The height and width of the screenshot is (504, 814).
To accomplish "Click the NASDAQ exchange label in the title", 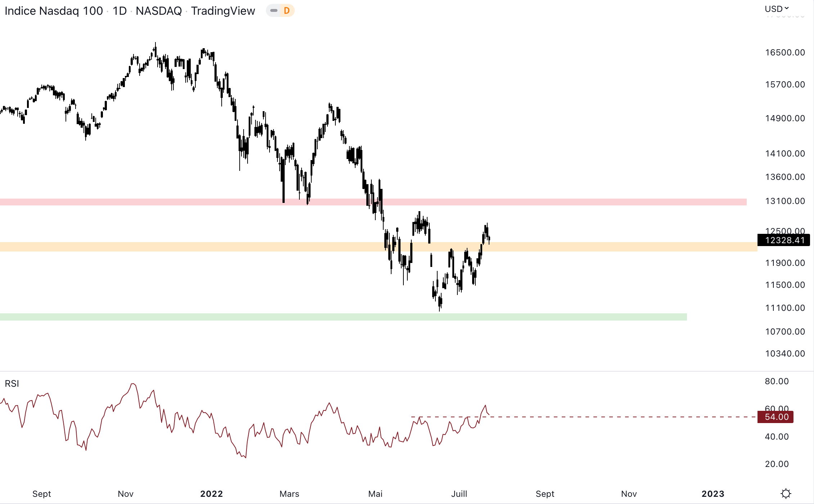I will (159, 11).
